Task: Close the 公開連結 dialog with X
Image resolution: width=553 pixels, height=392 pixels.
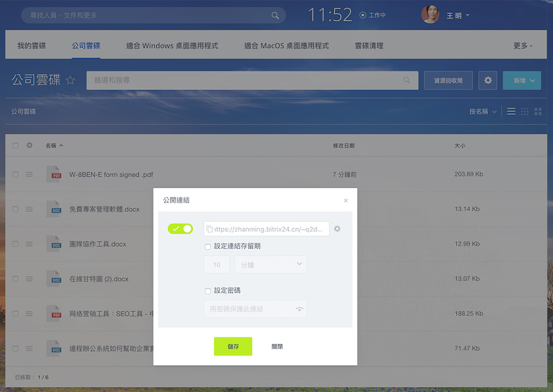Action: click(x=346, y=200)
